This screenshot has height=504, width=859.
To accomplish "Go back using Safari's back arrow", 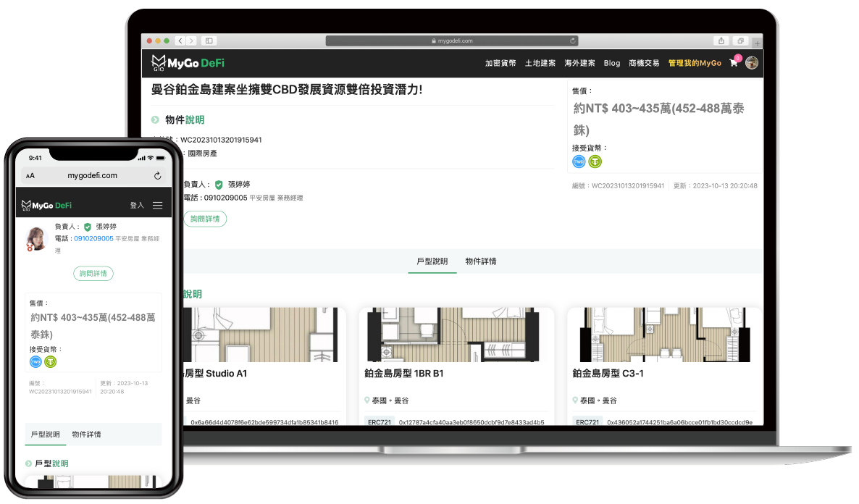I will point(181,41).
